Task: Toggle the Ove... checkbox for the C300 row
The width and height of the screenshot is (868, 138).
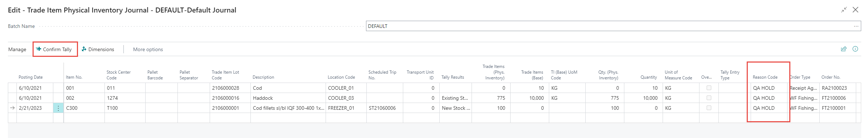Action: (709, 108)
